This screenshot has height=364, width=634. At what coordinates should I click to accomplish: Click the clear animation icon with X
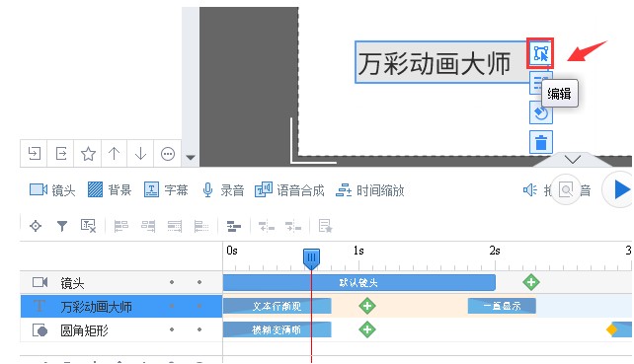pyautogui.click(x=88, y=226)
